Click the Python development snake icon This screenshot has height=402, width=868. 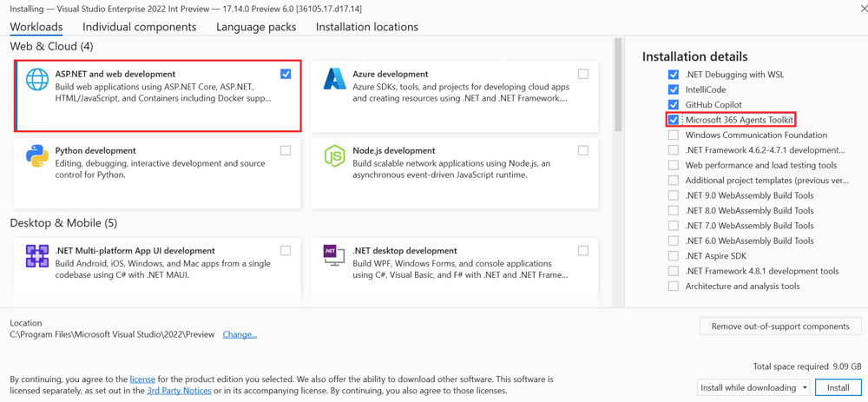click(x=37, y=156)
